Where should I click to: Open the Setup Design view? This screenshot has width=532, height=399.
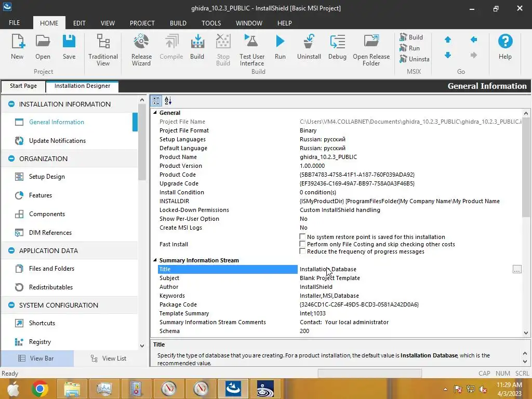pyautogui.click(x=47, y=177)
